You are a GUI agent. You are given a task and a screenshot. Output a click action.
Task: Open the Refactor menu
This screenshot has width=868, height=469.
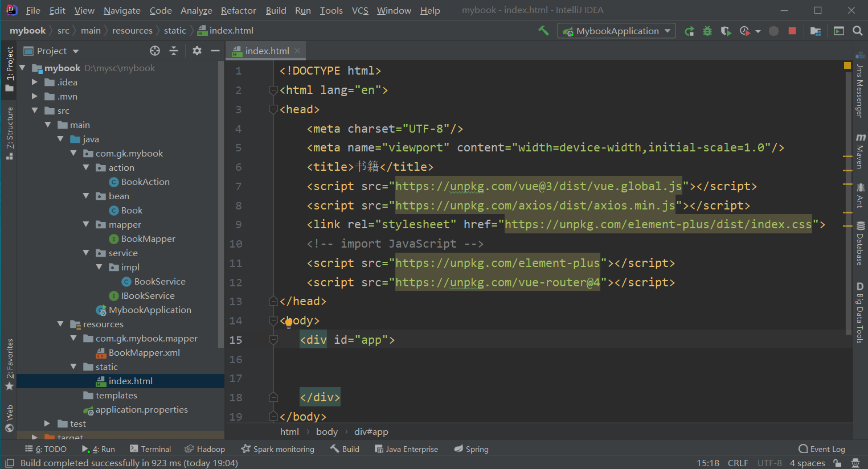[x=238, y=10]
